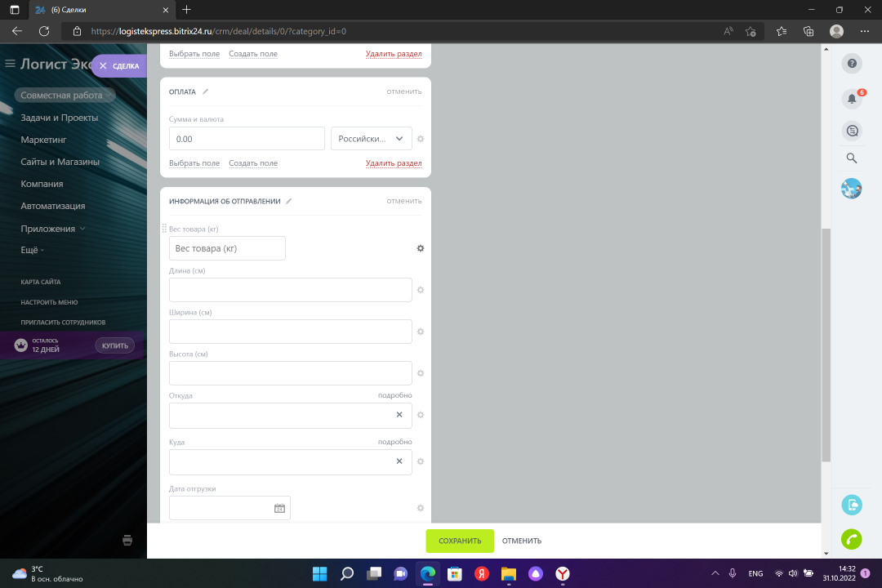Click Удалить раздел in ОПЛАТА section
Image resolution: width=882 pixels, height=588 pixels.
[393, 163]
